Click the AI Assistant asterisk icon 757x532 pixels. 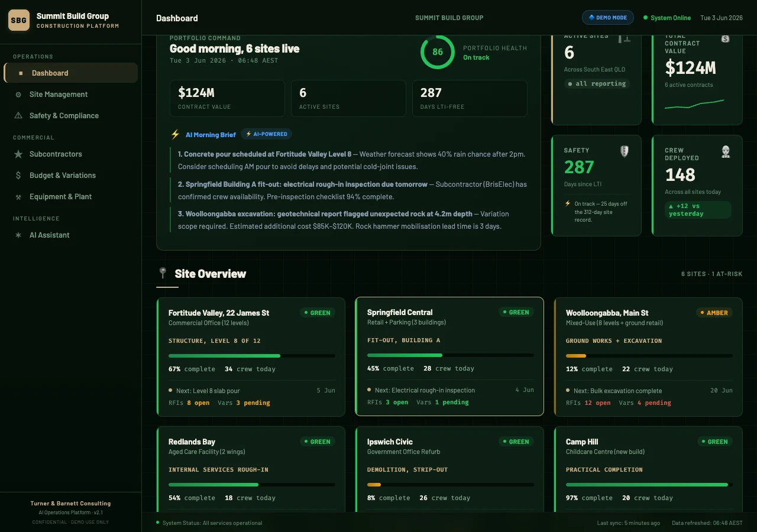click(18, 235)
